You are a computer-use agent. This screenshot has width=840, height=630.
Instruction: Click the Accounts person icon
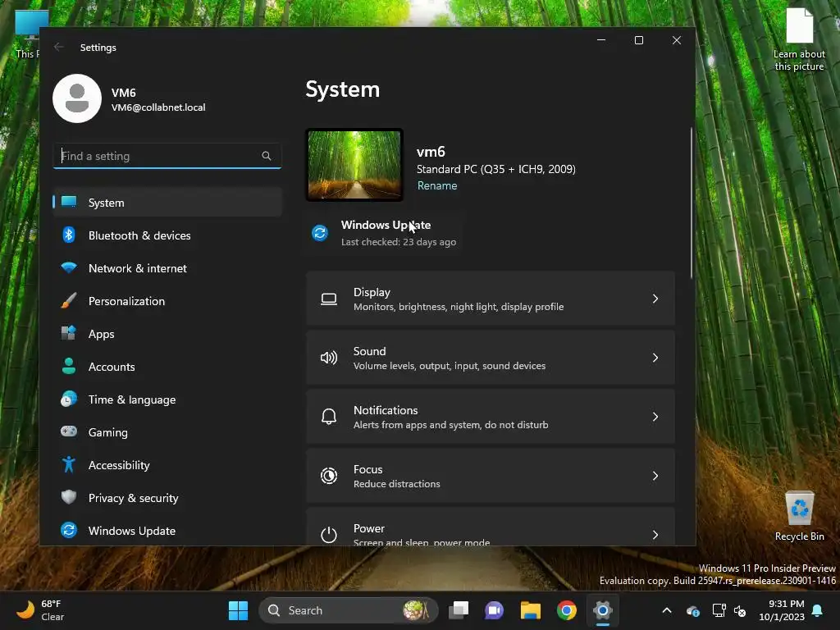(69, 366)
